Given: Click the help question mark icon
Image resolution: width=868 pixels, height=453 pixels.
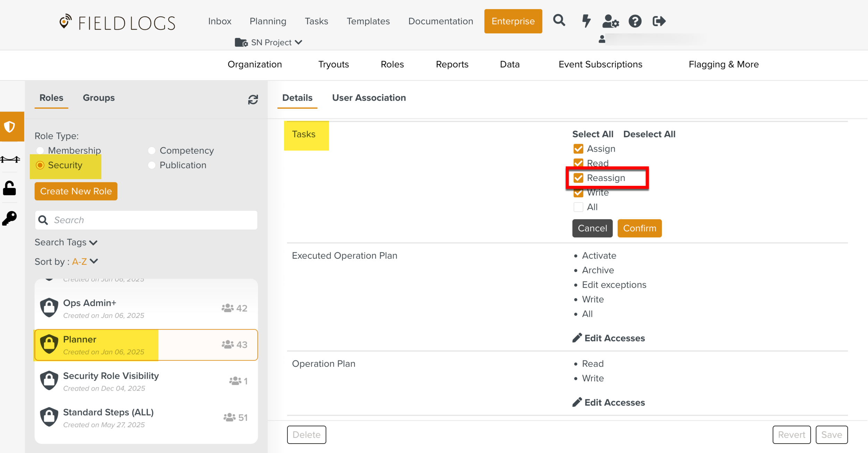Looking at the screenshot, I should point(635,21).
